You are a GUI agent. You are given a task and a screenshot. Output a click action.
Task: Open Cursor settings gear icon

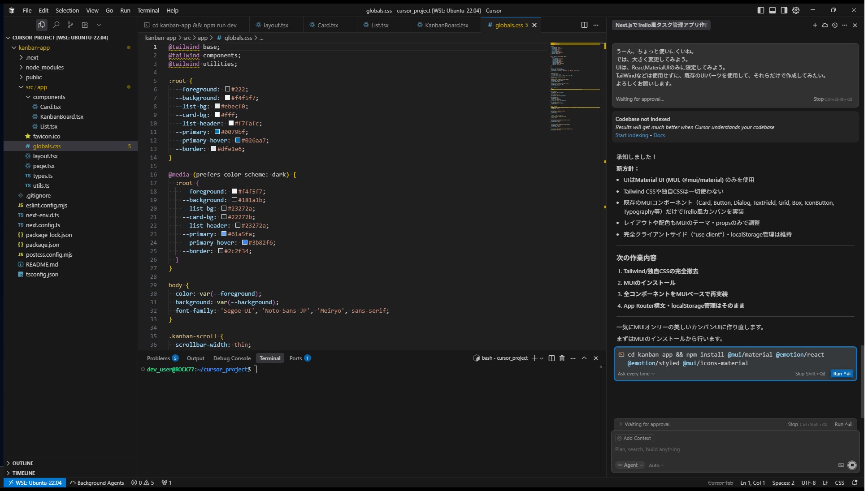pyautogui.click(x=796, y=10)
